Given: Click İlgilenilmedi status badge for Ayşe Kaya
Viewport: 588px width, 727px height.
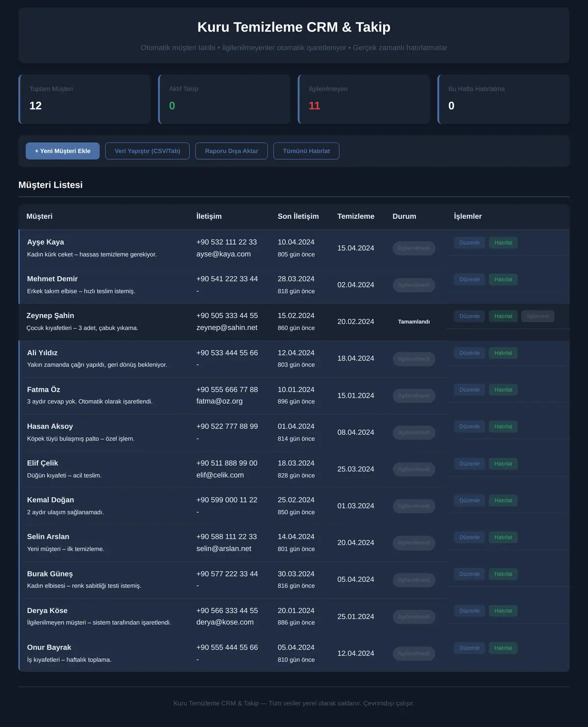Looking at the screenshot, I should pos(414,248).
